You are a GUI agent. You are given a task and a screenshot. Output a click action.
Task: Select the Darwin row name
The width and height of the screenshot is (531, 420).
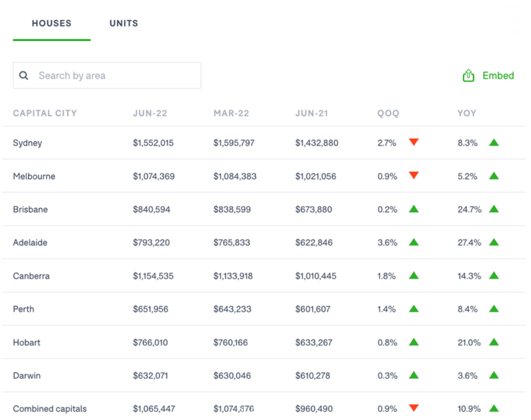(x=27, y=375)
